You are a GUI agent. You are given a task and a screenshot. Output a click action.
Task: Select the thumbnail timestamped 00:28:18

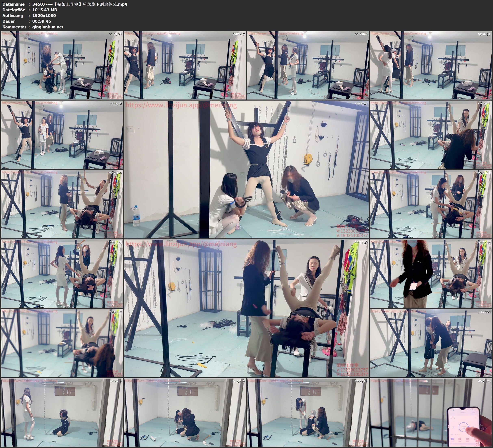pyautogui.click(x=431, y=204)
